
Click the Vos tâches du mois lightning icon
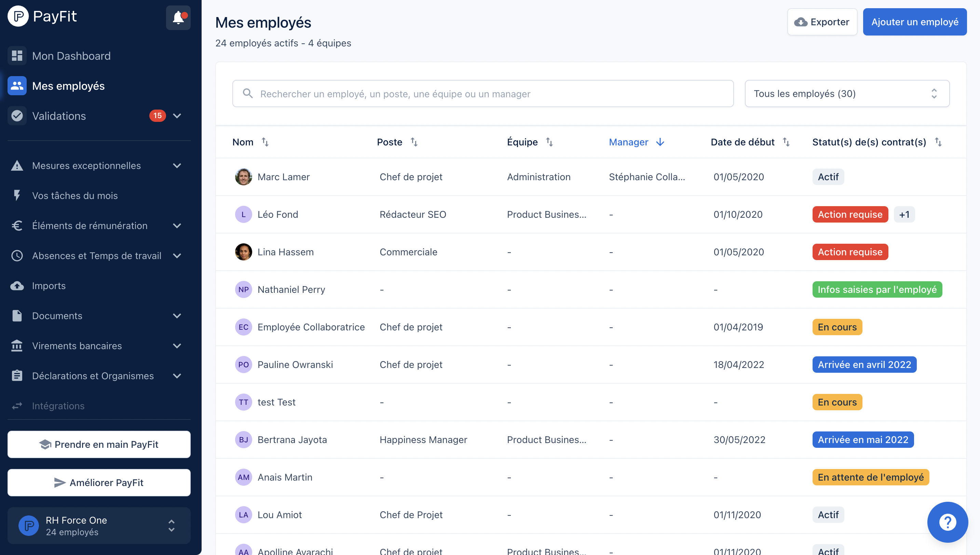(17, 196)
